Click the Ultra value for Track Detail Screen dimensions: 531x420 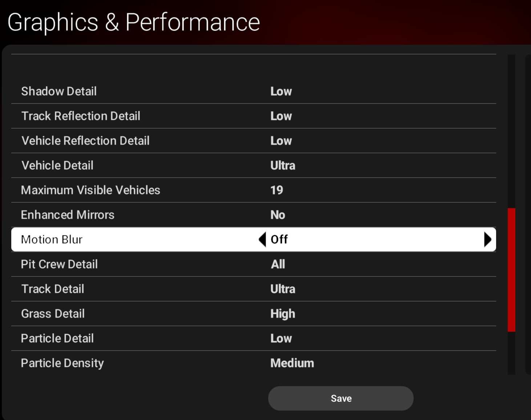pyautogui.click(x=283, y=289)
